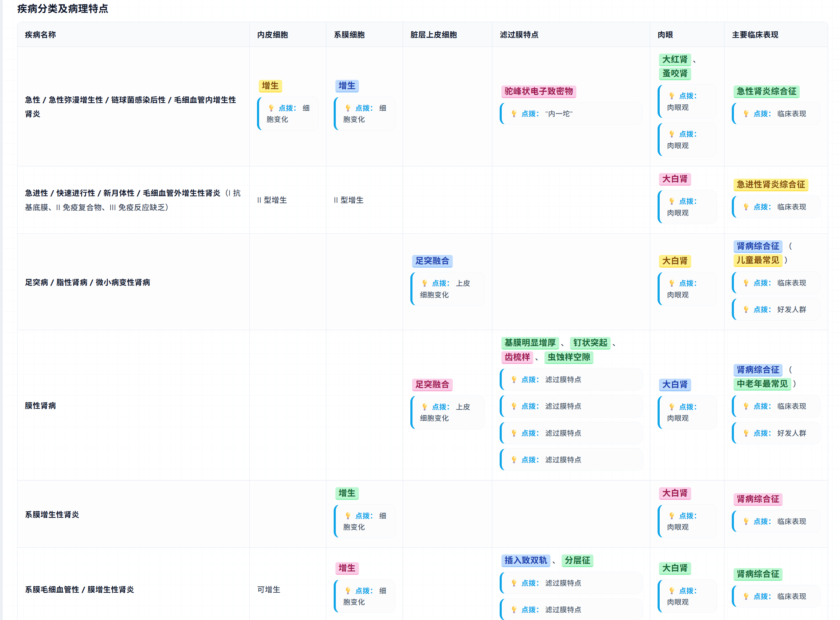Click the green highlight 分层征

pyautogui.click(x=577, y=561)
